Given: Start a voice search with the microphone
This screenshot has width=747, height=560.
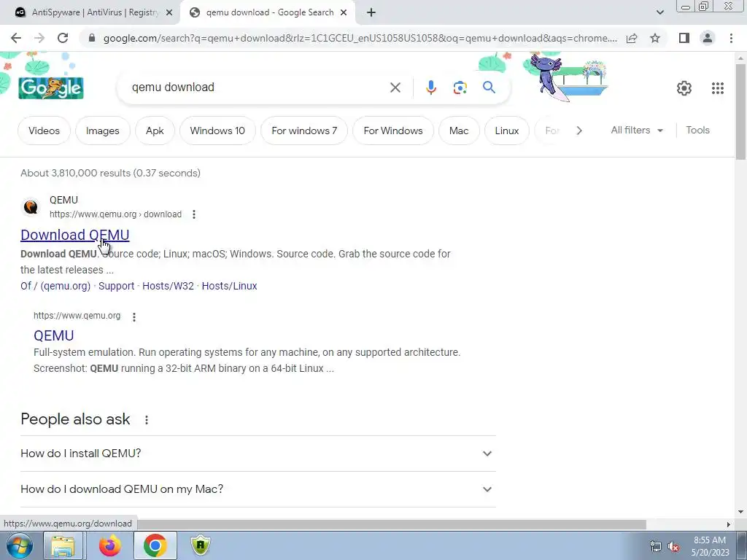Looking at the screenshot, I should [430, 87].
